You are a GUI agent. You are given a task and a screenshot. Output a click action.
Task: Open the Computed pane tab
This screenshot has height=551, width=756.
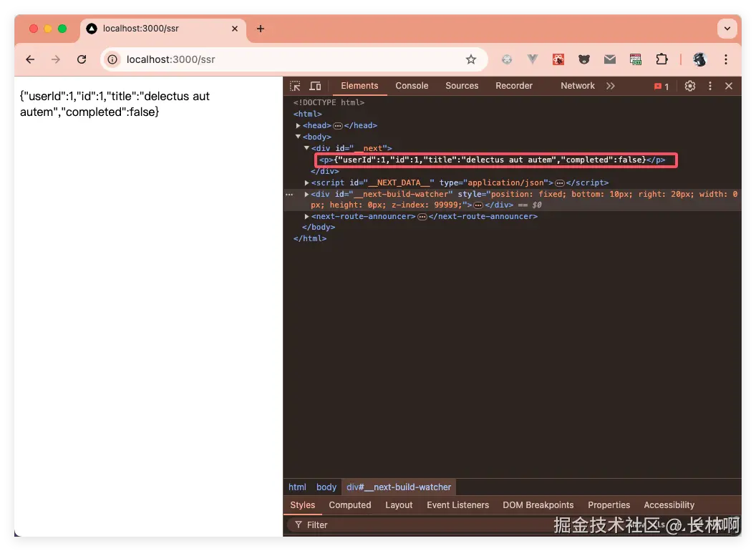349,504
